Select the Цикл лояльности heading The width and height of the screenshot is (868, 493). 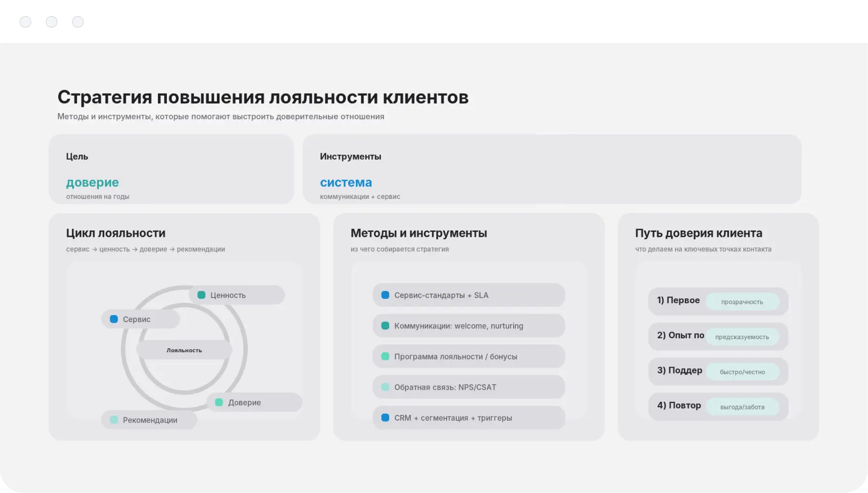coord(116,233)
